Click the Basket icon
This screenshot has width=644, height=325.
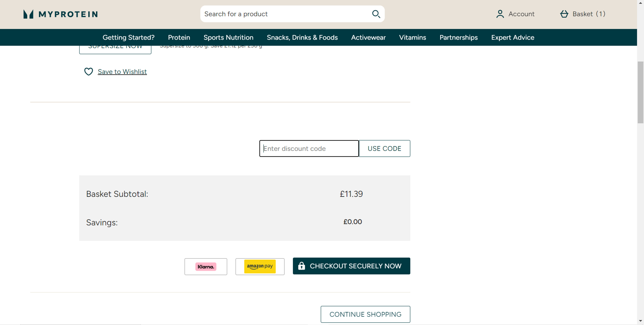pyautogui.click(x=564, y=14)
